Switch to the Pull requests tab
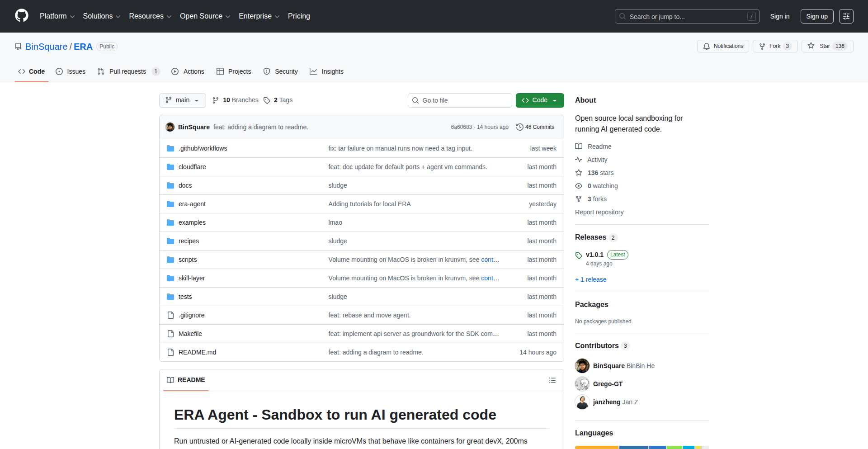868x449 pixels. tap(128, 71)
